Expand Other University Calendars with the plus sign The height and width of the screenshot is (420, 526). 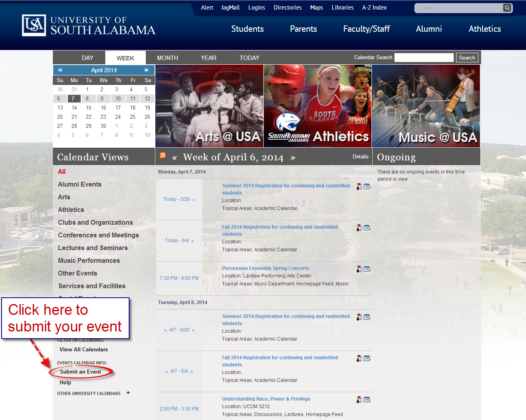(x=128, y=393)
